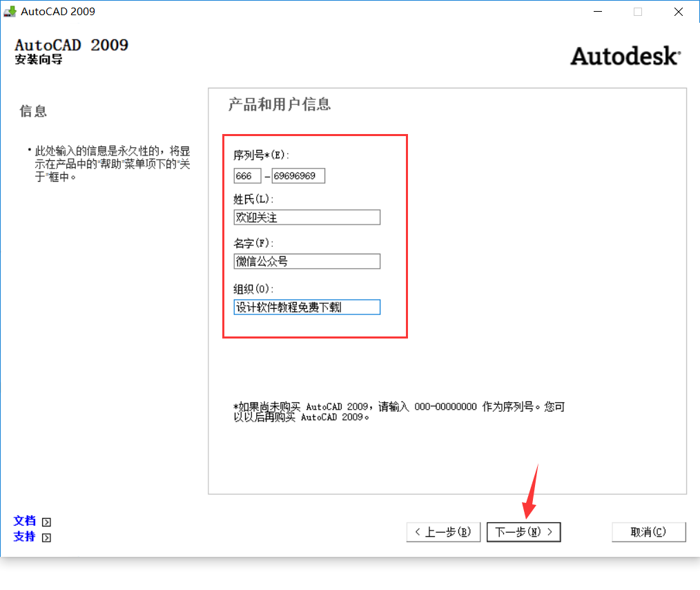Screen dimensions: 700x590
Task: Click the AutoCAD installer icon in title bar
Action: click(10, 11)
